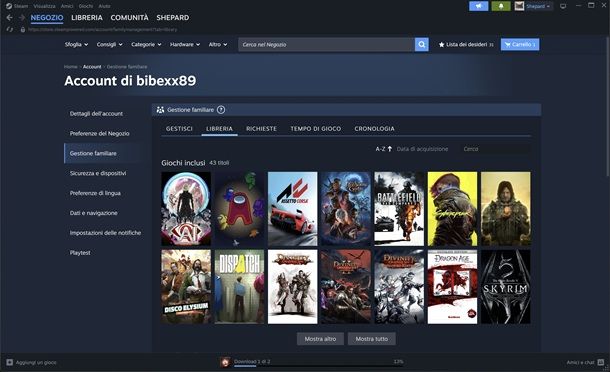Go back with the left arrow
Image resolution: width=610 pixels, height=372 pixels.
pos(9,18)
